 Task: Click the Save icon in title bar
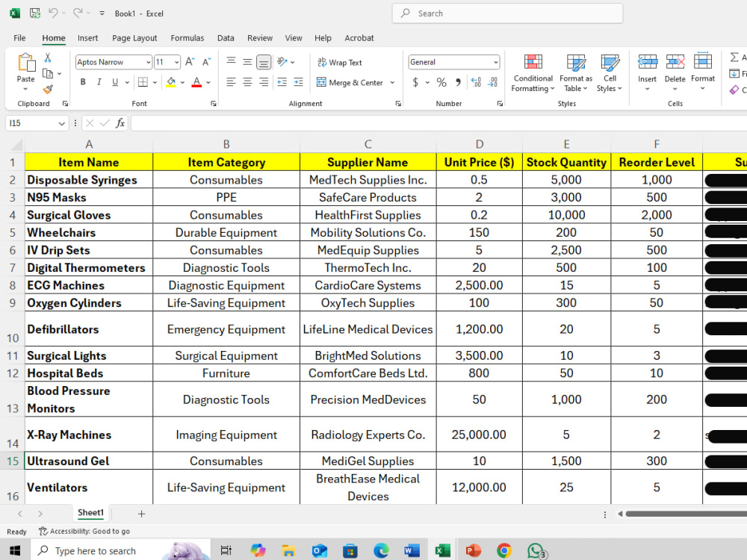point(35,13)
